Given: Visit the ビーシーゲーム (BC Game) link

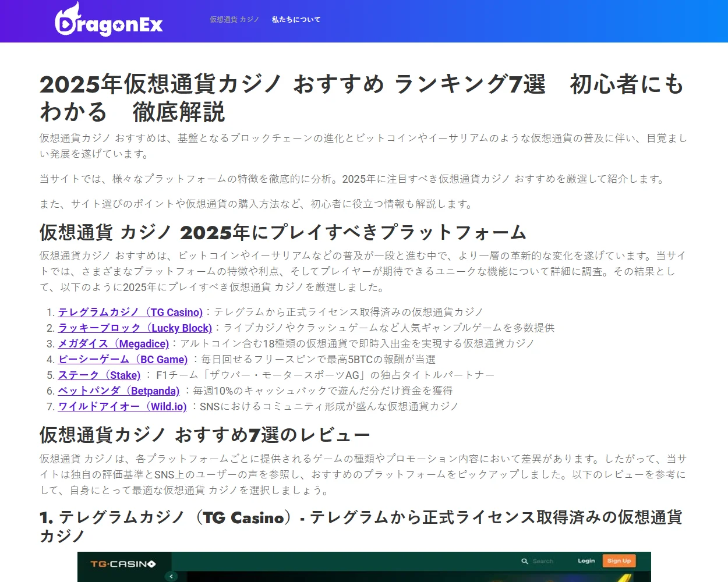Looking at the screenshot, I should coord(123,360).
